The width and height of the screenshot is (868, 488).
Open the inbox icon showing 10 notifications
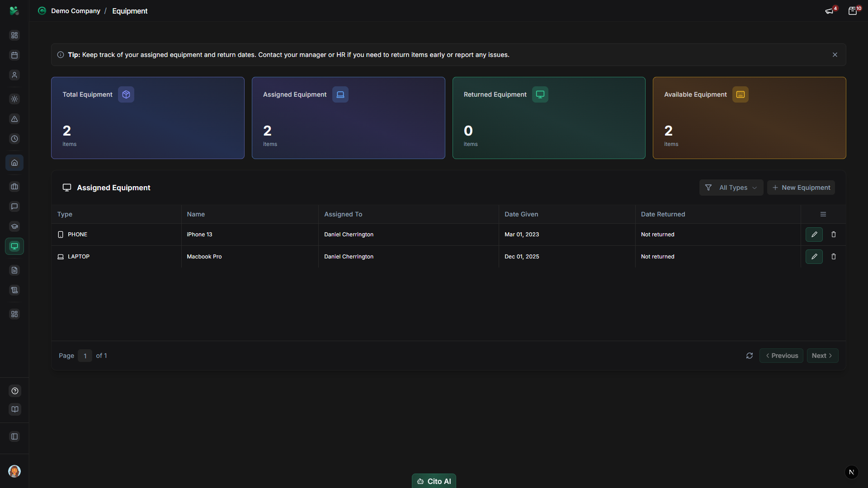854,10
